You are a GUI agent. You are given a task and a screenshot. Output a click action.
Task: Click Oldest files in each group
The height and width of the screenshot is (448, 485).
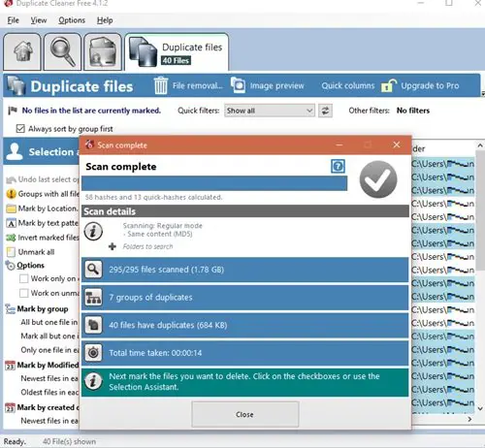49,392
